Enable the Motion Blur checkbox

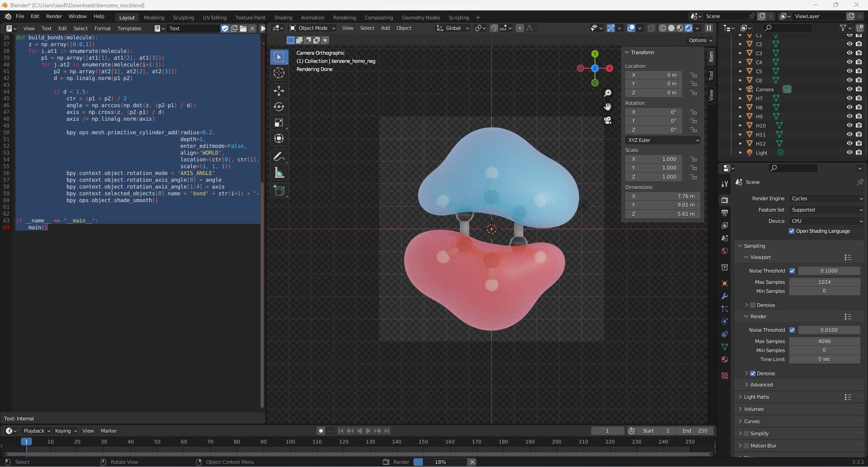(746, 446)
